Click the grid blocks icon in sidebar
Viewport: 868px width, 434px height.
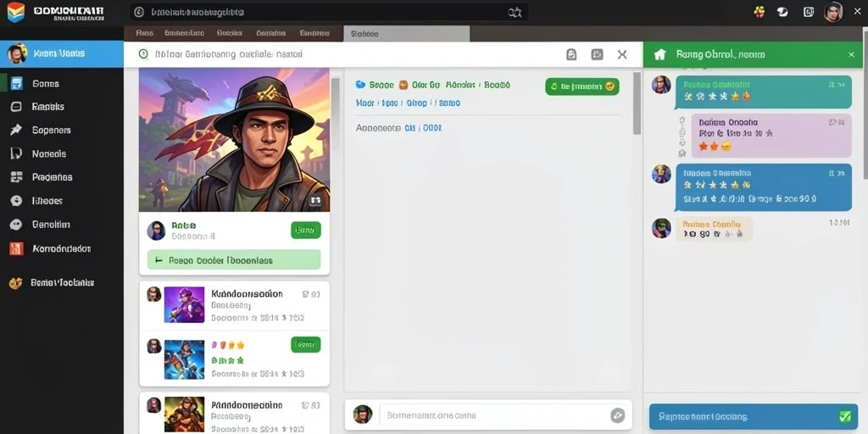click(16, 177)
